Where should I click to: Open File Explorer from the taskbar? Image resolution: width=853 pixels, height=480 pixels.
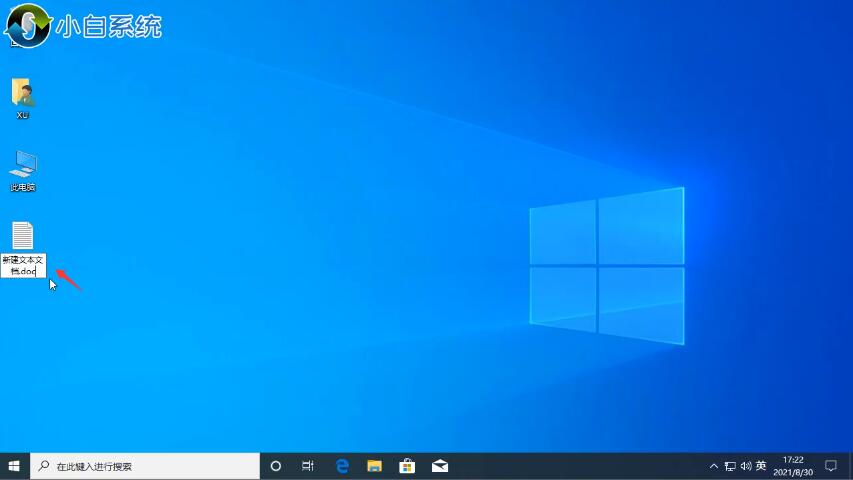tap(374, 466)
